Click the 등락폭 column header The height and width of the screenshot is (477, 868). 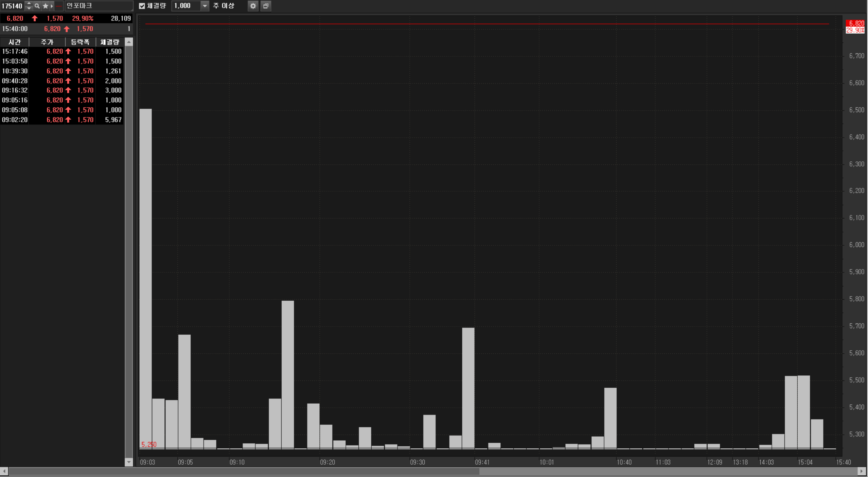80,42
